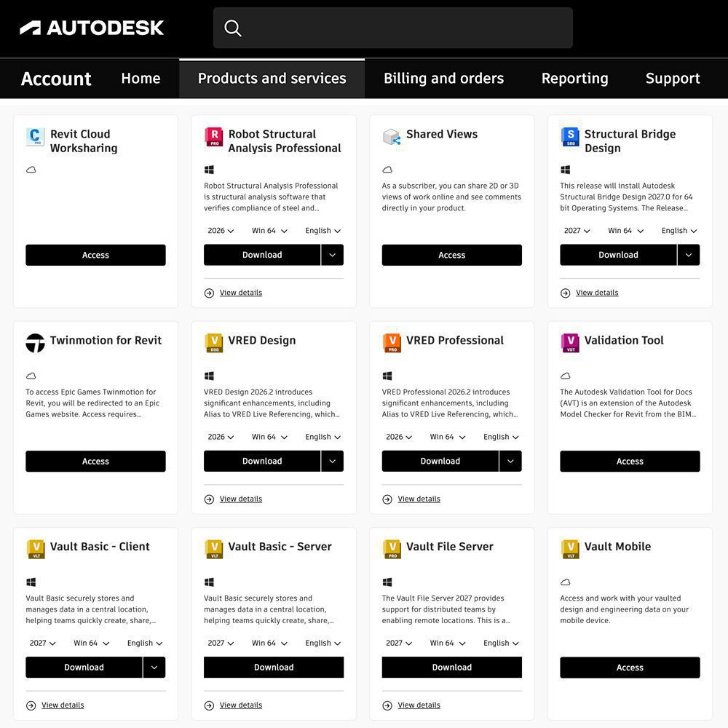Download Structural Bridge Design

coord(618,255)
